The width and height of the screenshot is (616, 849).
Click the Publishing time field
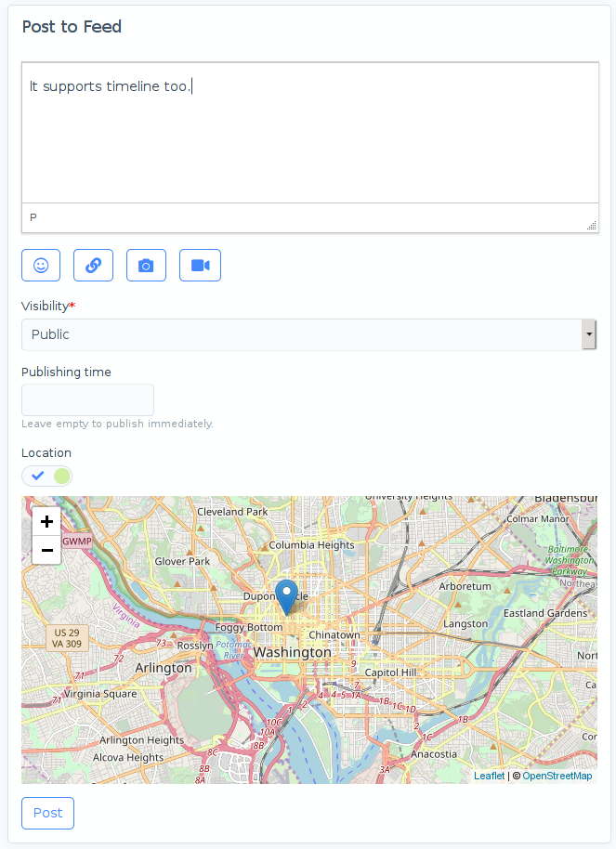point(87,400)
